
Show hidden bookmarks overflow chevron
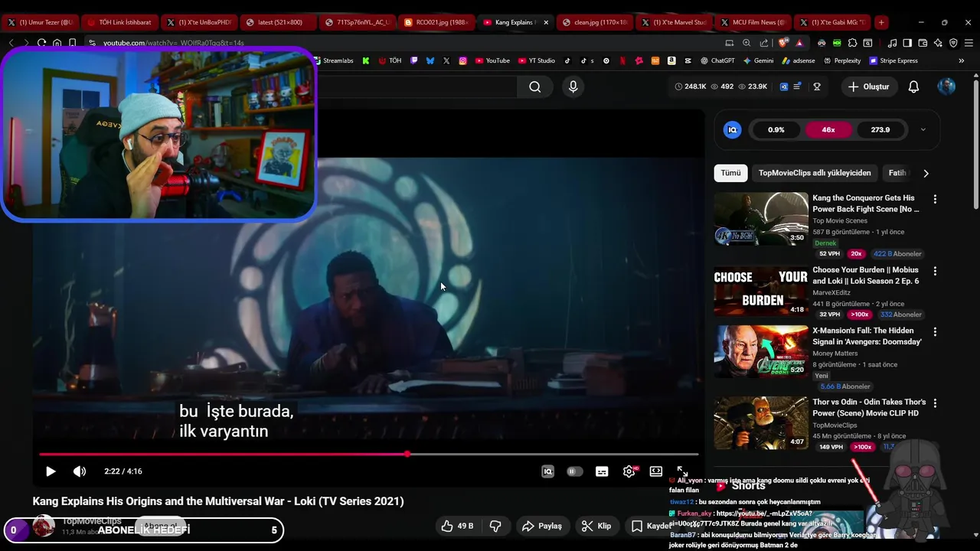click(x=962, y=60)
